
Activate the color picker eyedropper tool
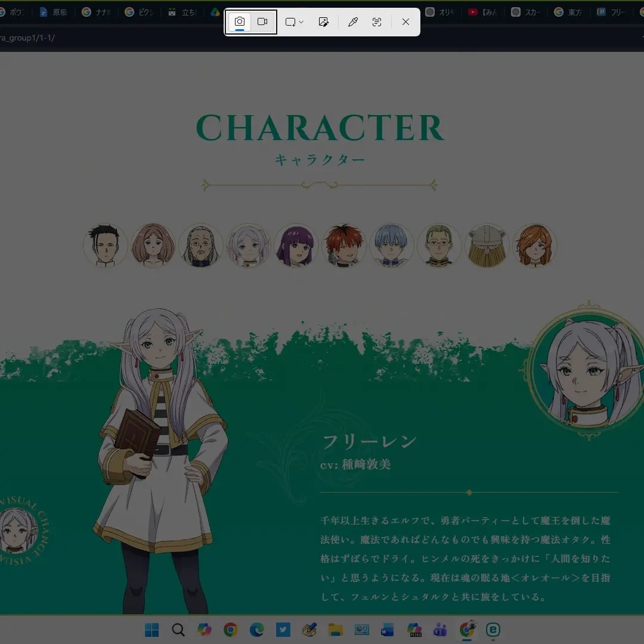point(353,22)
